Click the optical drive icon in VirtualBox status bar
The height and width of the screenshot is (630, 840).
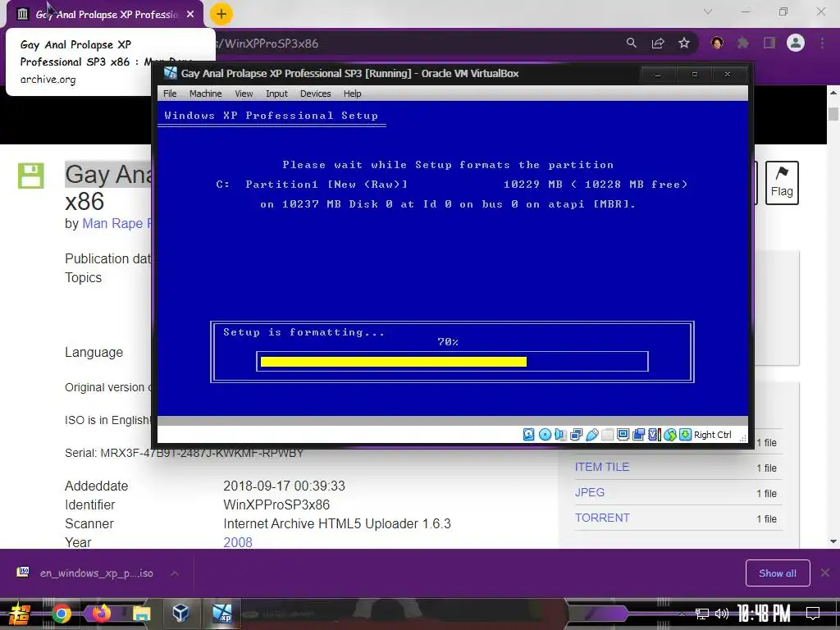coord(545,435)
